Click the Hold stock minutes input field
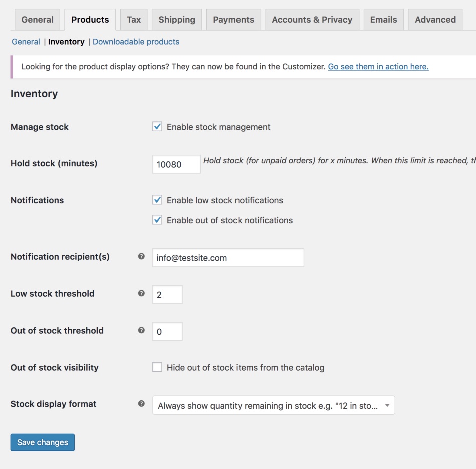Image resolution: width=476 pixels, height=469 pixels. tap(176, 164)
